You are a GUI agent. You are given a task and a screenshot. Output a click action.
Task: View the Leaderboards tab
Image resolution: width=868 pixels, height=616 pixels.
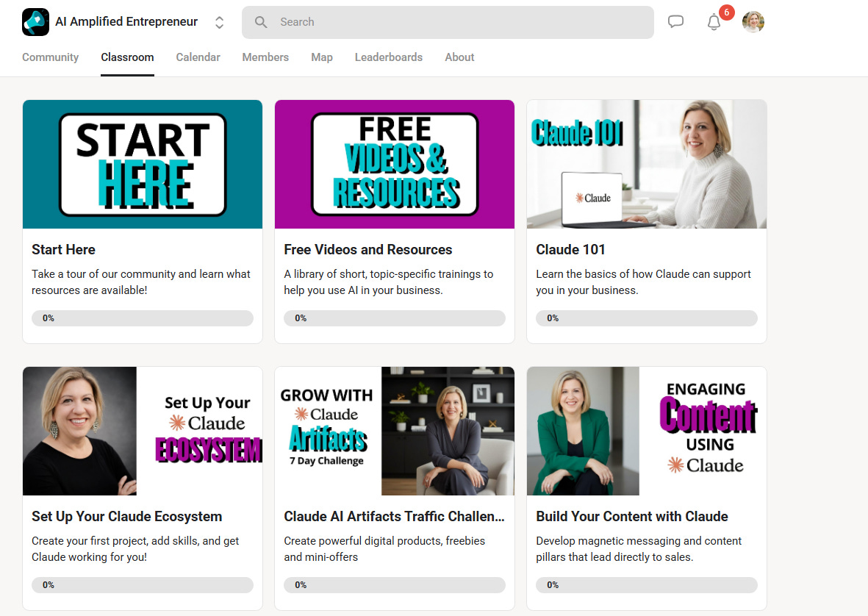[389, 57]
